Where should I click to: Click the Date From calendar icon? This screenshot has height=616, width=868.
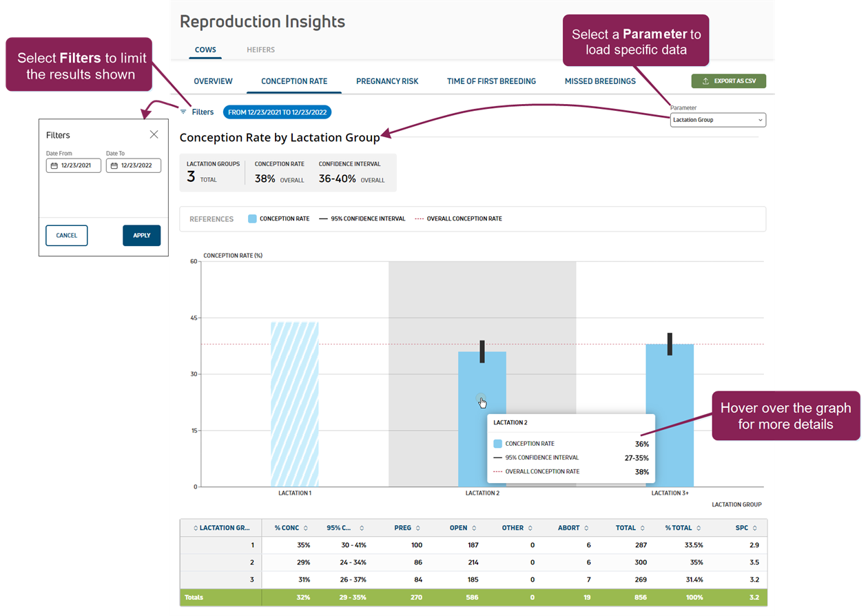click(54, 165)
